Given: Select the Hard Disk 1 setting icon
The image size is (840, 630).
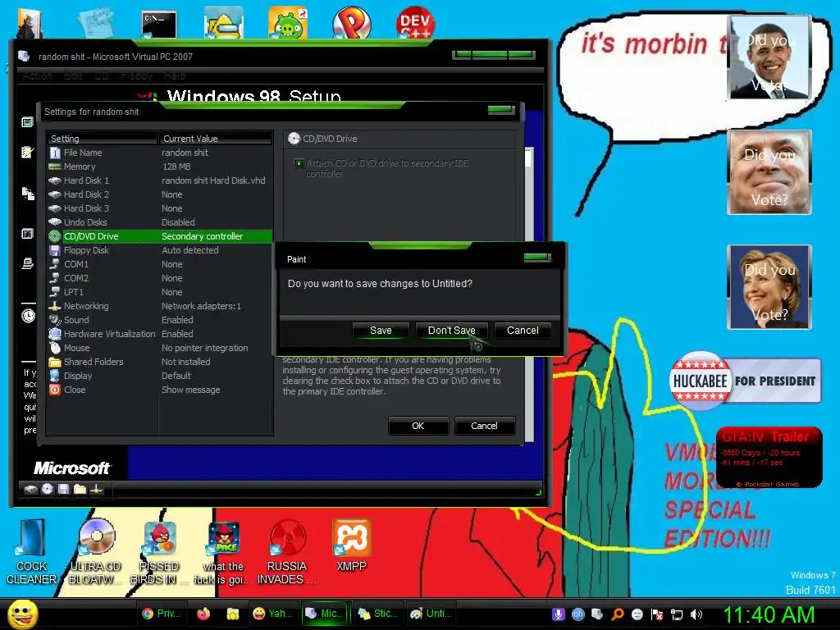Looking at the screenshot, I should (x=55, y=180).
